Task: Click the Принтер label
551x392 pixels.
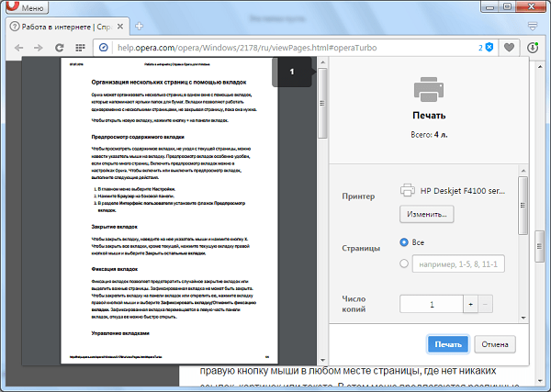Action: pyautogui.click(x=358, y=196)
